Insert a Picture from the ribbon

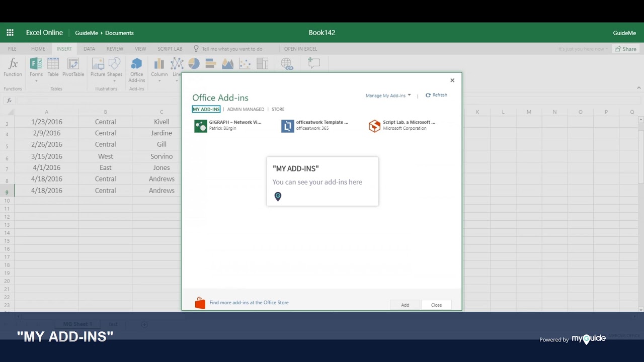tap(98, 64)
